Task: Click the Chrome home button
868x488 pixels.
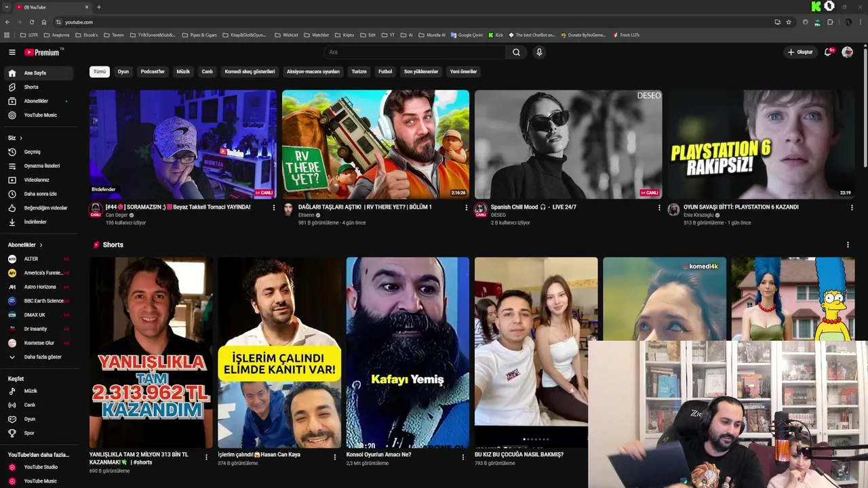Action: point(44,22)
